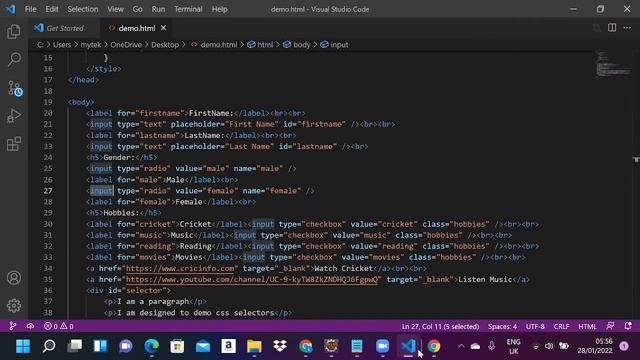The width and height of the screenshot is (640, 360).
Task: Open the ENG UK language indicator
Action: 513,346
